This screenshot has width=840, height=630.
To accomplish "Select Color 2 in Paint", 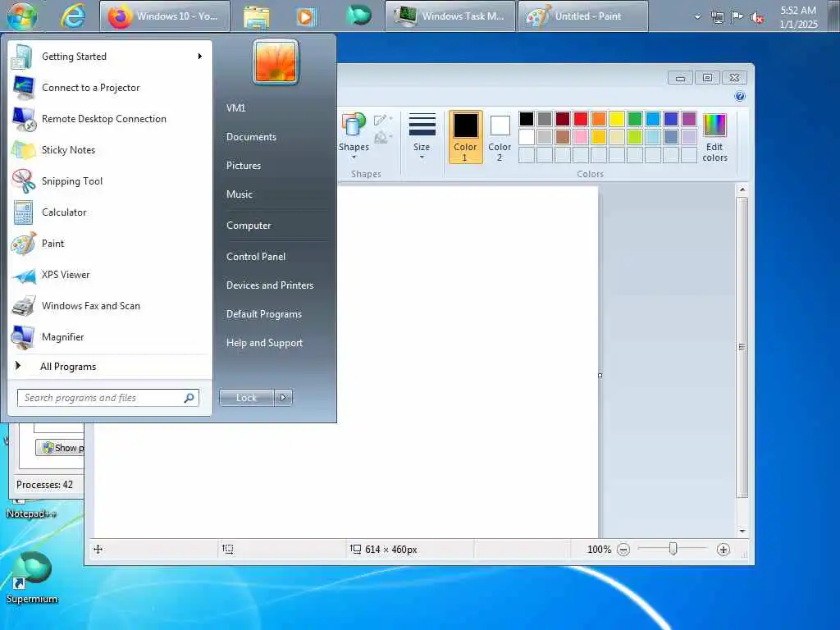I will point(500,137).
